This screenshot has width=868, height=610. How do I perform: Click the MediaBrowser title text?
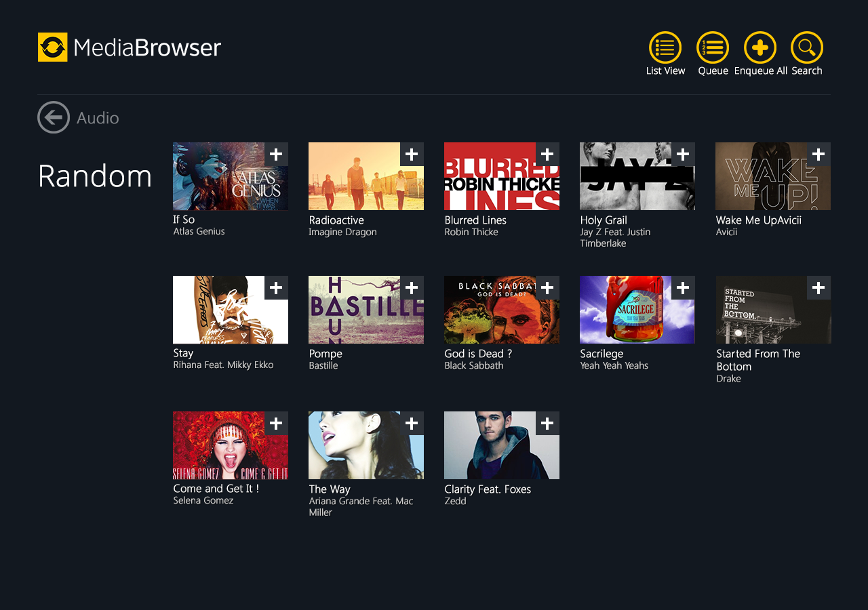[x=147, y=47]
